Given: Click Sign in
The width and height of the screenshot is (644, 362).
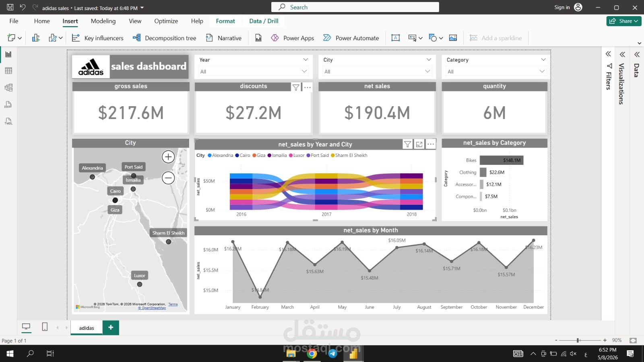Looking at the screenshot, I should click(562, 7).
